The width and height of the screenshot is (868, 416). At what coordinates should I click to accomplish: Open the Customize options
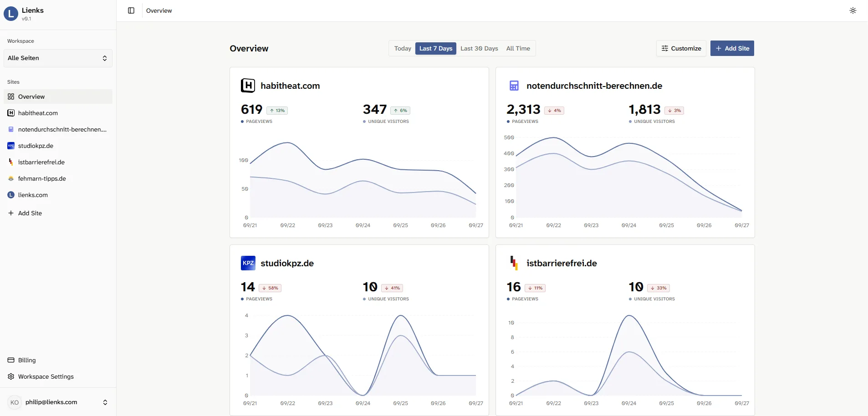681,48
